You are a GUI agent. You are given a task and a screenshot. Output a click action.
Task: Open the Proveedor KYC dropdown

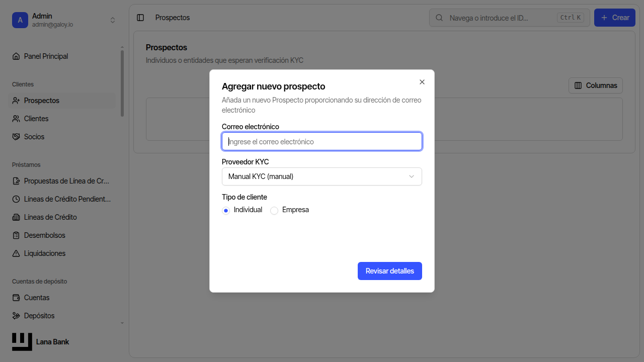pyautogui.click(x=322, y=176)
